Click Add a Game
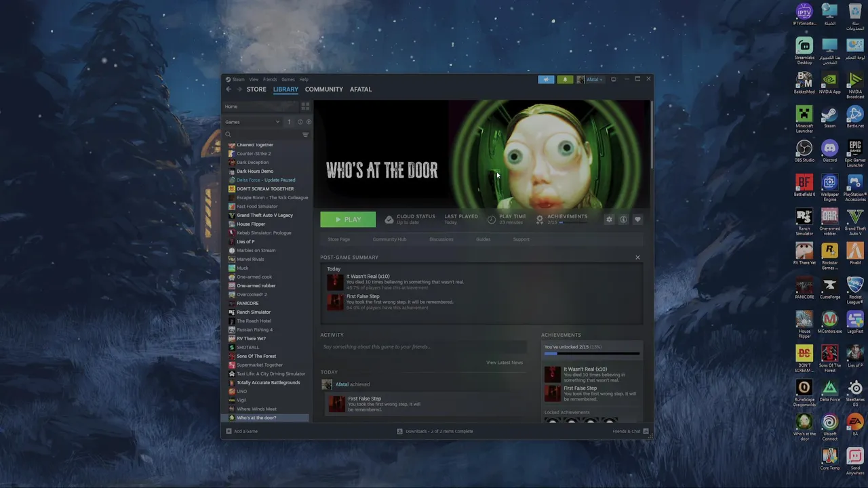Screen dimensions: 868x488 241,431
